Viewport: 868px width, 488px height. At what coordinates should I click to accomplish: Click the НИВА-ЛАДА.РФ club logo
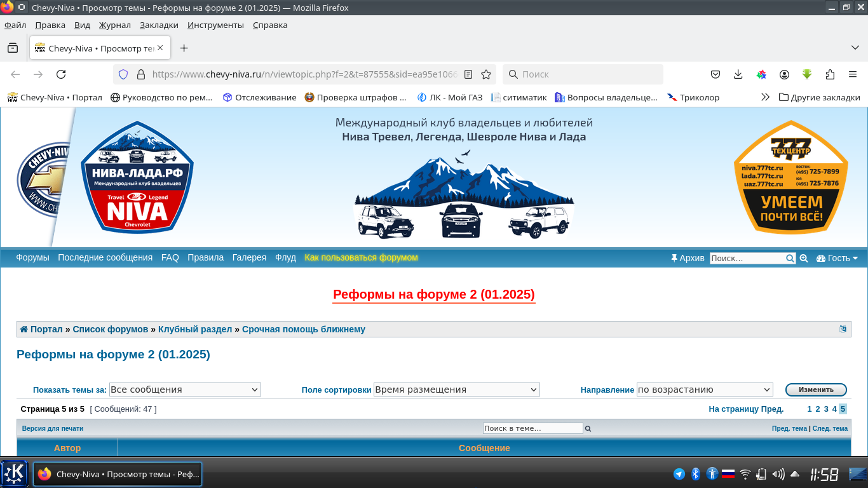coord(137,177)
